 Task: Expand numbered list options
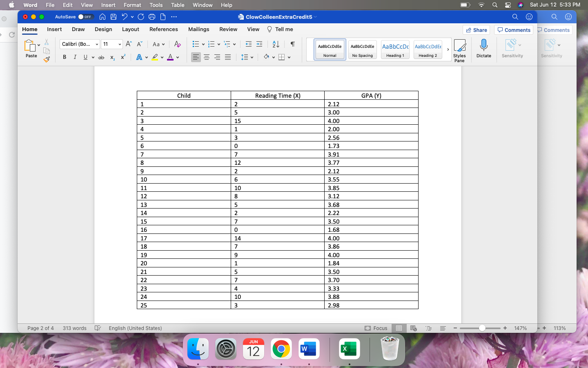point(218,44)
